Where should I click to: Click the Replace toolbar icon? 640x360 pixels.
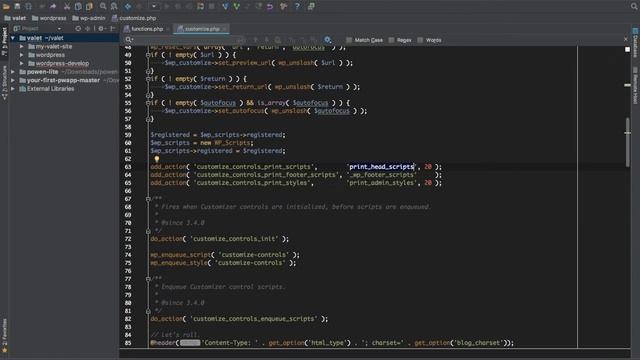coord(114,6)
